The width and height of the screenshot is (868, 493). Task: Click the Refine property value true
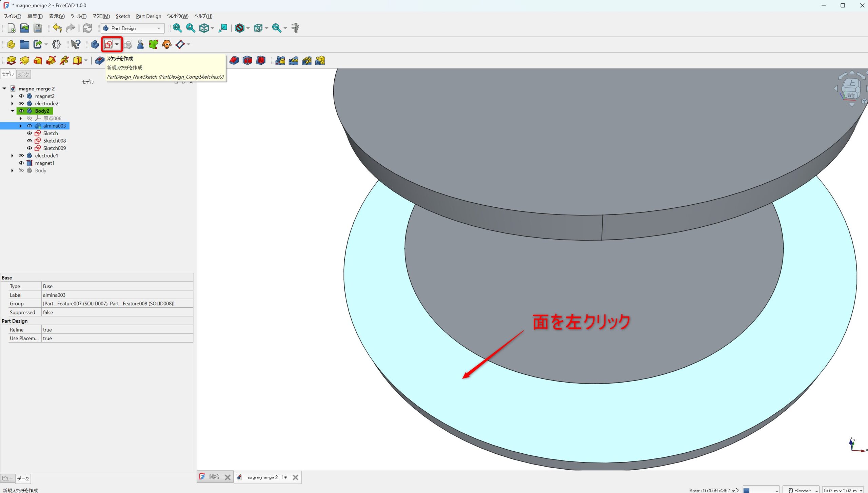(x=117, y=330)
